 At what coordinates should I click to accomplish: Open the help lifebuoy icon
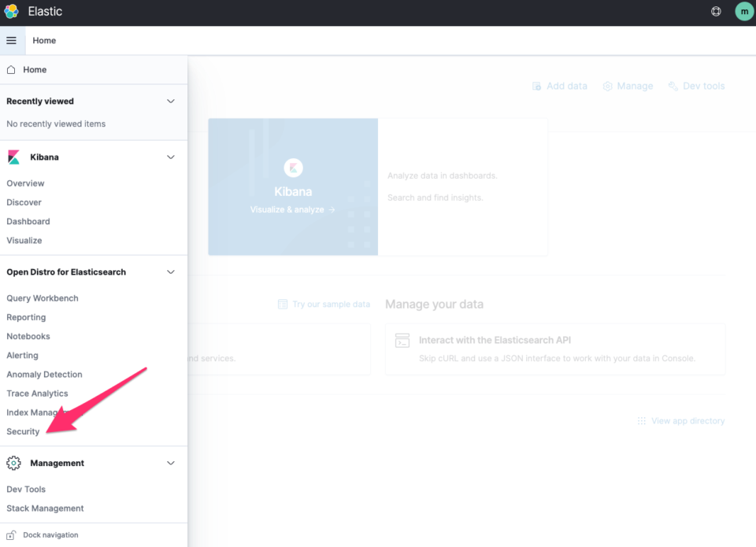point(716,11)
